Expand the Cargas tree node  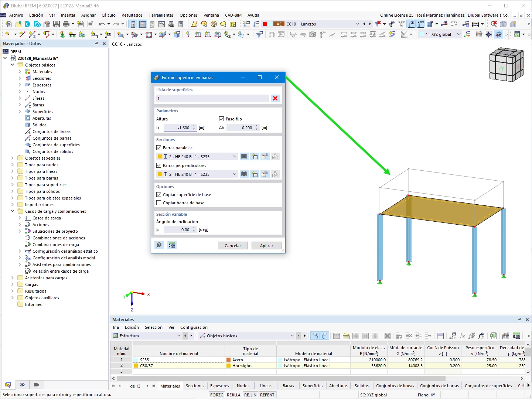click(x=12, y=284)
